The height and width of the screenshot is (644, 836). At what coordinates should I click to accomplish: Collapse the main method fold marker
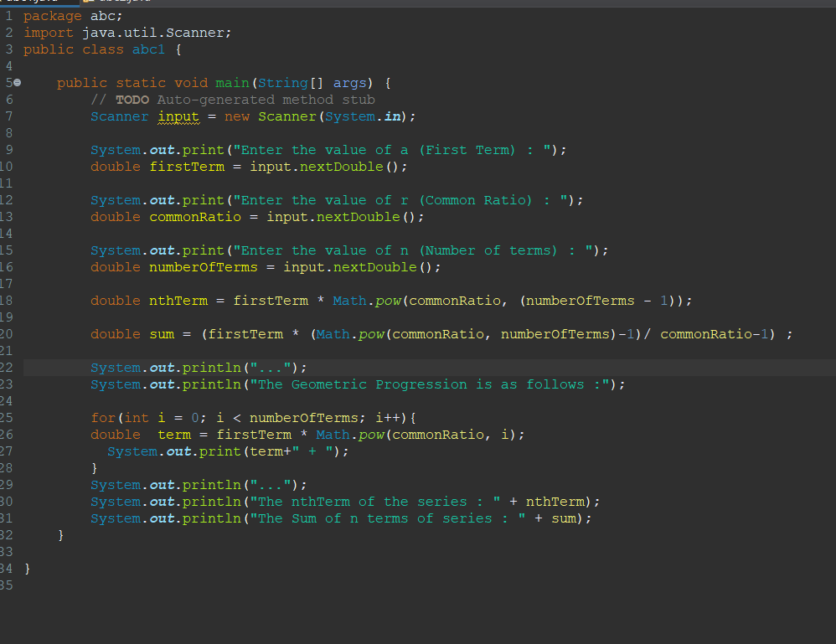[x=17, y=83]
